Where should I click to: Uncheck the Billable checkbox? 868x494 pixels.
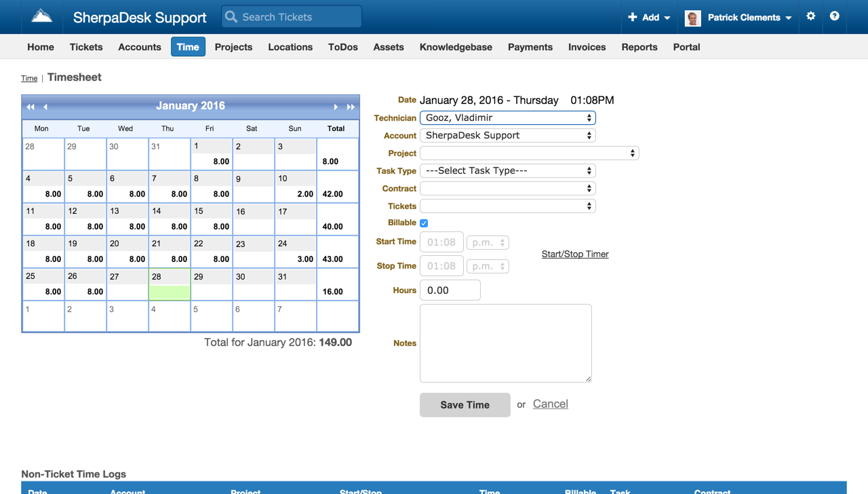(x=424, y=223)
